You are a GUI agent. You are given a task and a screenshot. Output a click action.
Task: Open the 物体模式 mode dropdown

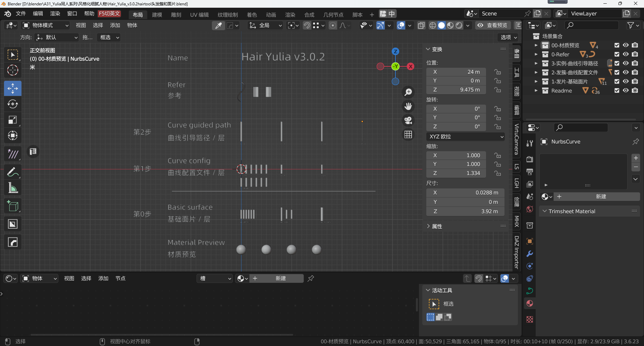pyautogui.click(x=45, y=25)
